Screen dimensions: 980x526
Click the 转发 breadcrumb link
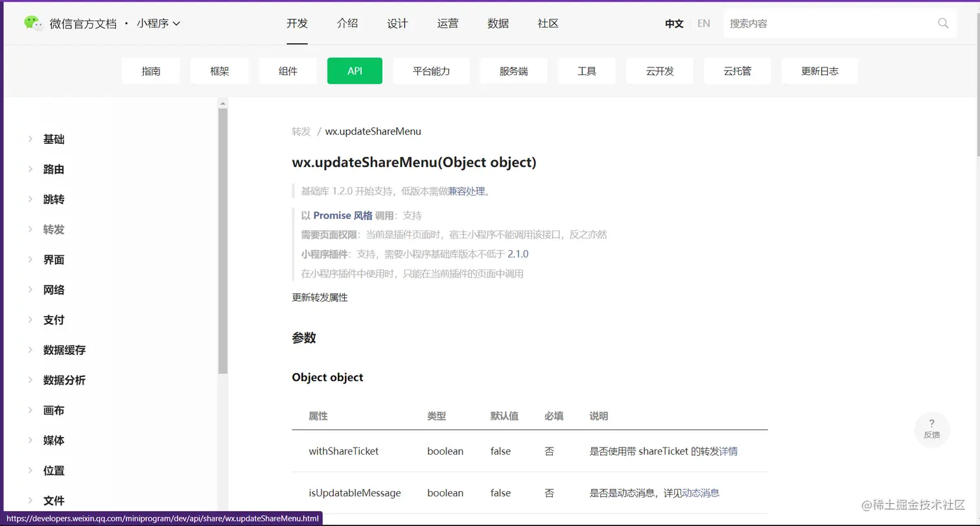click(x=301, y=131)
